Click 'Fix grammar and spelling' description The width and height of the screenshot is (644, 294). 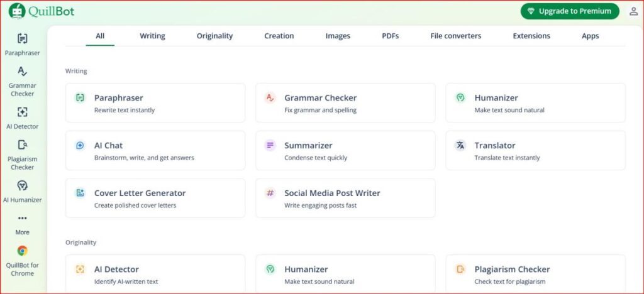(x=320, y=111)
